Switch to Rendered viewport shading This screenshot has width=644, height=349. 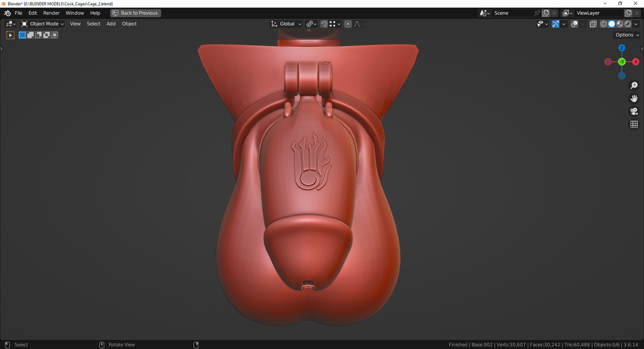point(628,24)
